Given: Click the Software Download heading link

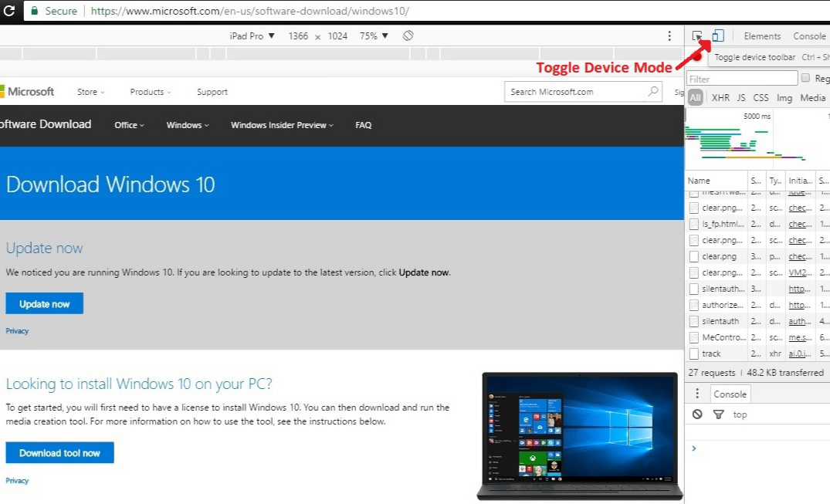Looking at the screenshot, I should [46, 124].
